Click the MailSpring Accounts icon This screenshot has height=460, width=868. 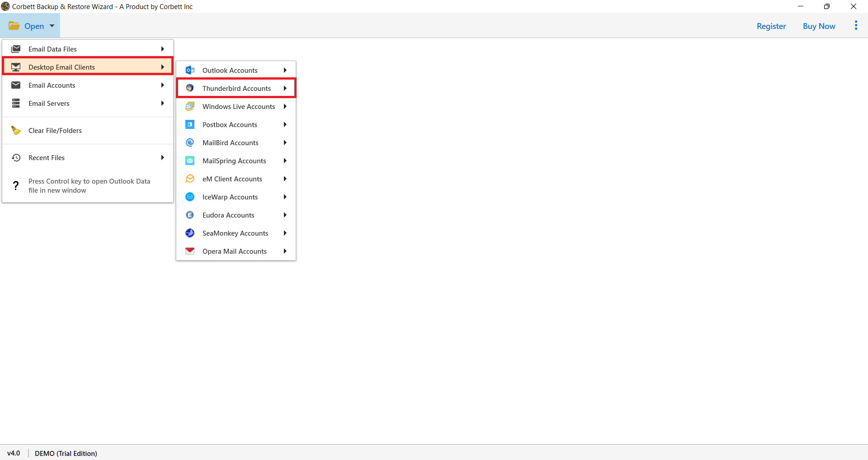[x=190, y=161]
